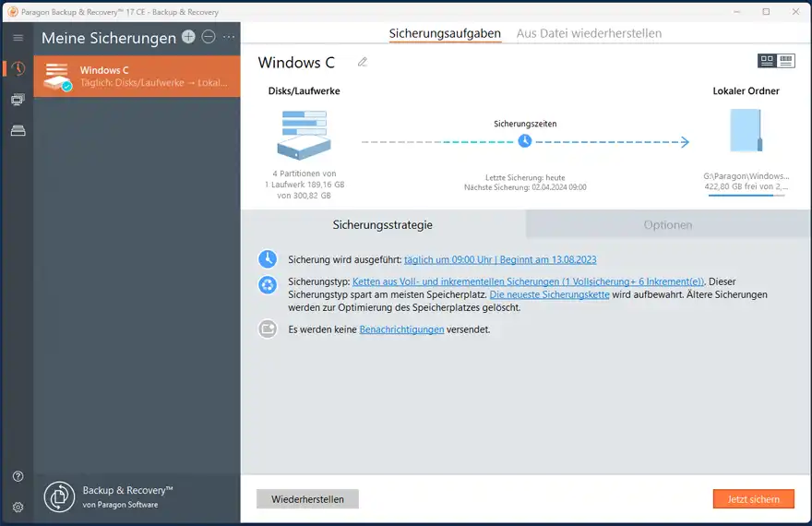812x526 pixels.
Task: Remove backup using the minus icon
Action: coord(209,37)
